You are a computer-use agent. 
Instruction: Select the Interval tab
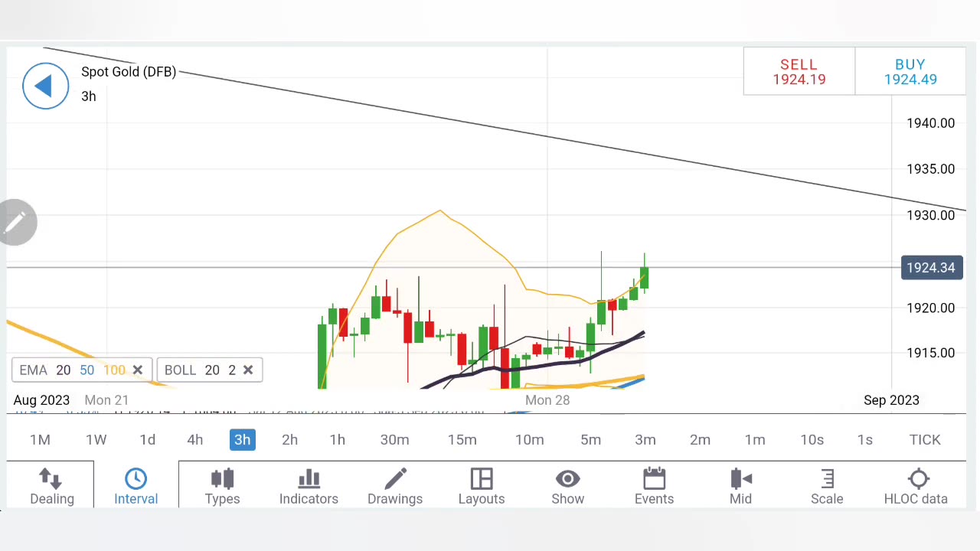tap(136, 487)
